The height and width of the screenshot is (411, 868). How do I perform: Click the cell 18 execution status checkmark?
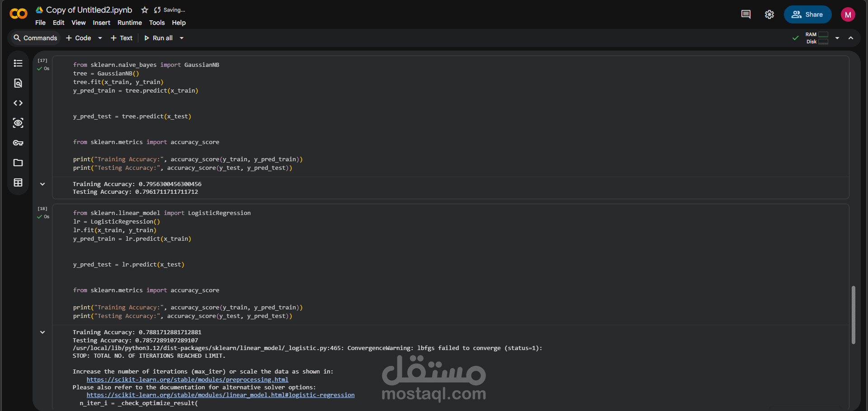(x=39, y=217)
